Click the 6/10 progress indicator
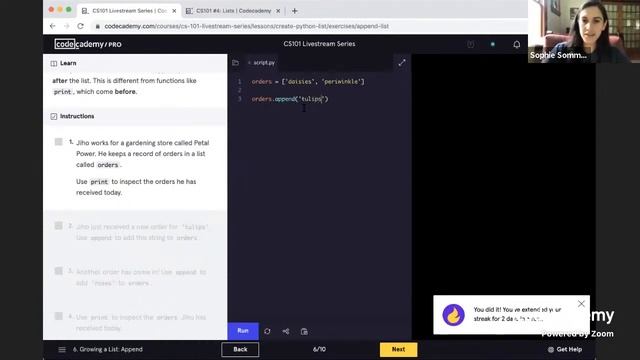 [x=319, y=349]
